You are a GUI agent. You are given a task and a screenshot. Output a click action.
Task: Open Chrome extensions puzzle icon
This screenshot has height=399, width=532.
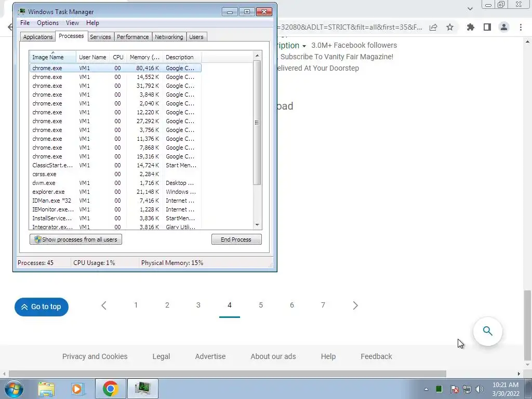(x=471, y=27)
